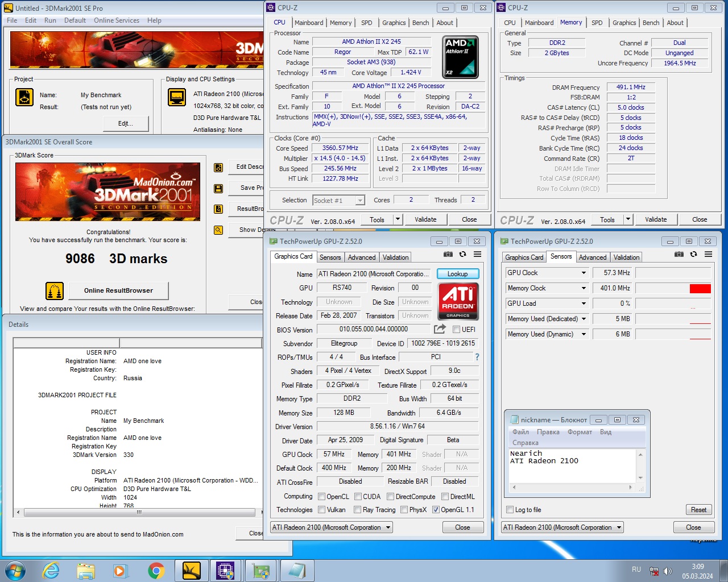Screen dimensions: 728x582
Task: Toggle OpenCL checkbox
Action: (x=322, y=497)
